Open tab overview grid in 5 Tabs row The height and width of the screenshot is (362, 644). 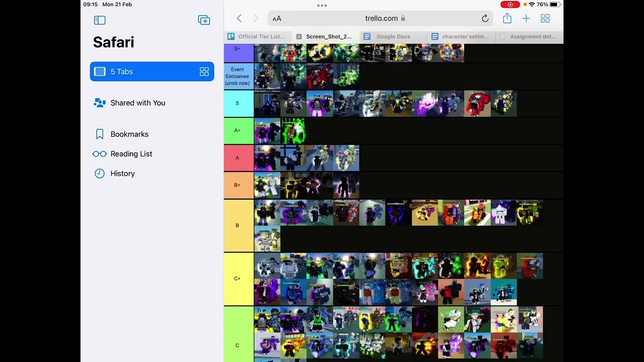tap(204, 72)
